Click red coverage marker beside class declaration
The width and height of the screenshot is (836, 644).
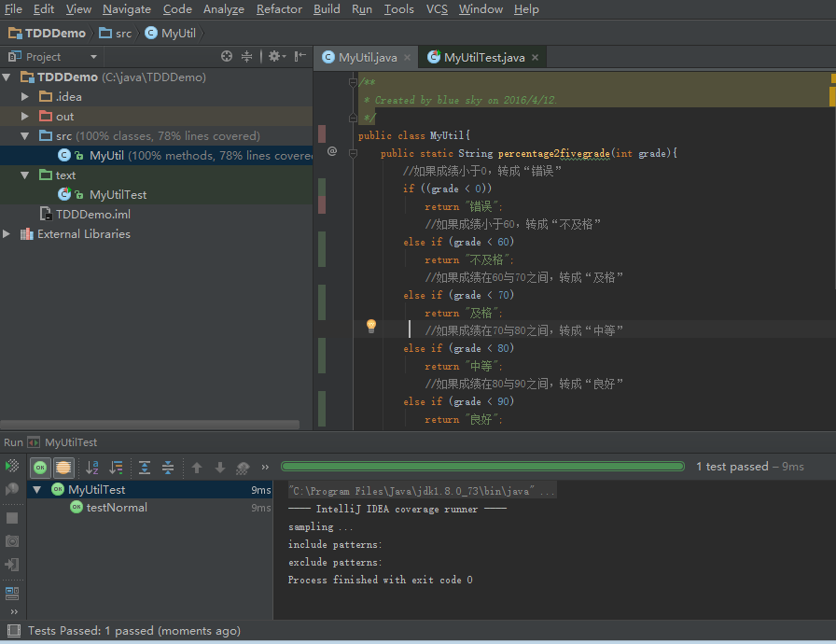(x=322, y=133)
